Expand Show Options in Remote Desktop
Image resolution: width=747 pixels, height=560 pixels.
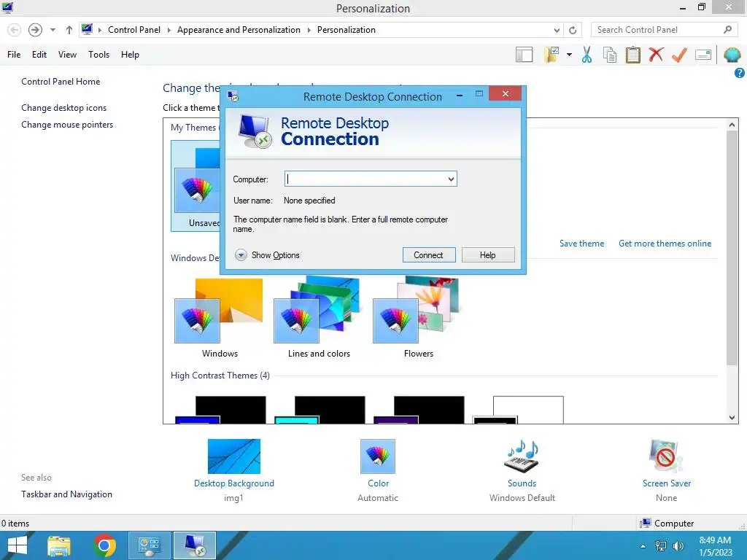267,255
